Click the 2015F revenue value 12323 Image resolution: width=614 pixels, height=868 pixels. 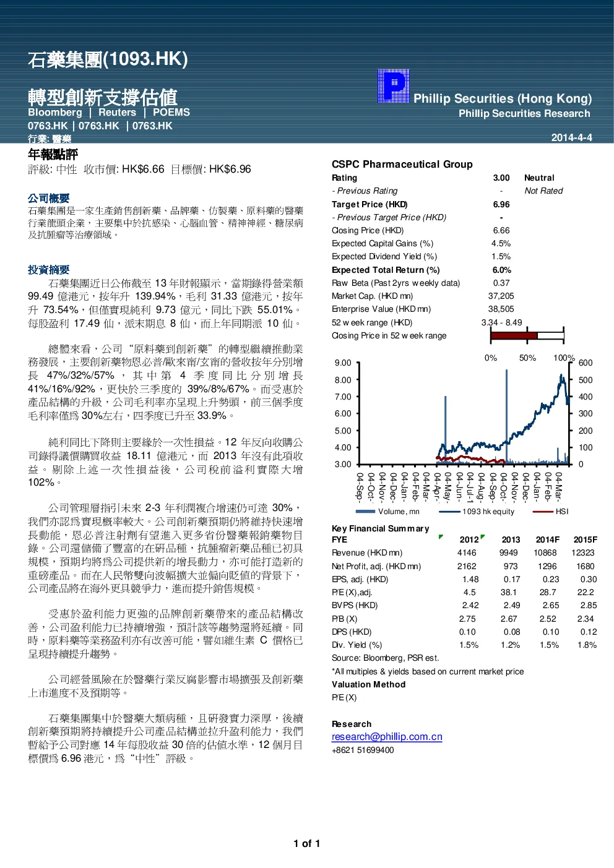click(583, 552)
